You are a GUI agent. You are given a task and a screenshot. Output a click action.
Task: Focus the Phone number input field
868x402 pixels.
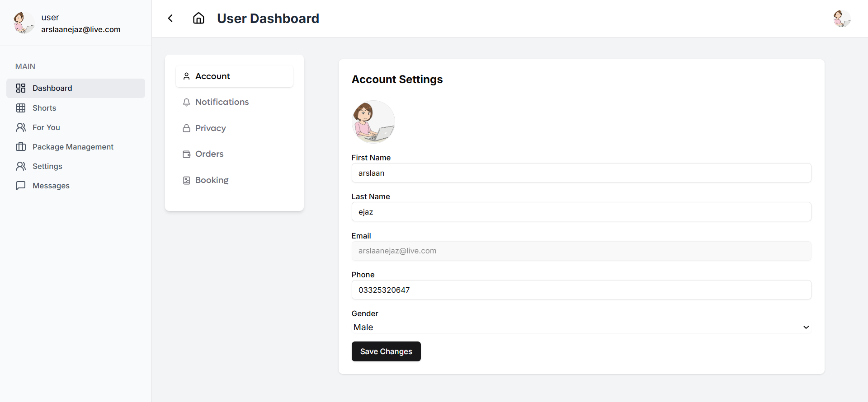[581, 290]
